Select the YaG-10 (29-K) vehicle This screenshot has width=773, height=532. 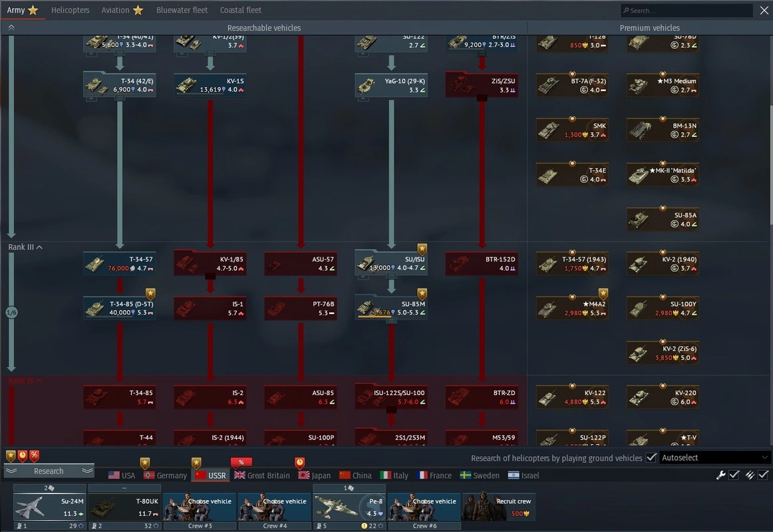click(x=391, y=85)
